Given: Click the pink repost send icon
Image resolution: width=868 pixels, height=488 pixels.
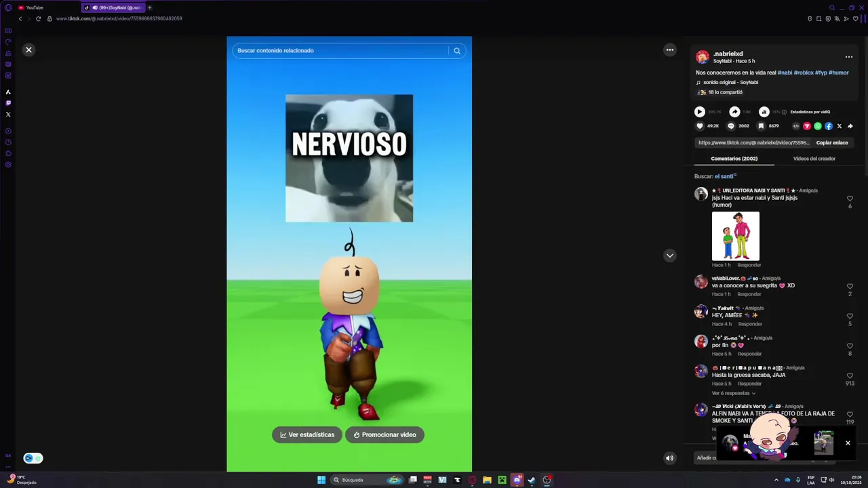Looking at the screenshot, I should (x=807, y=126).
